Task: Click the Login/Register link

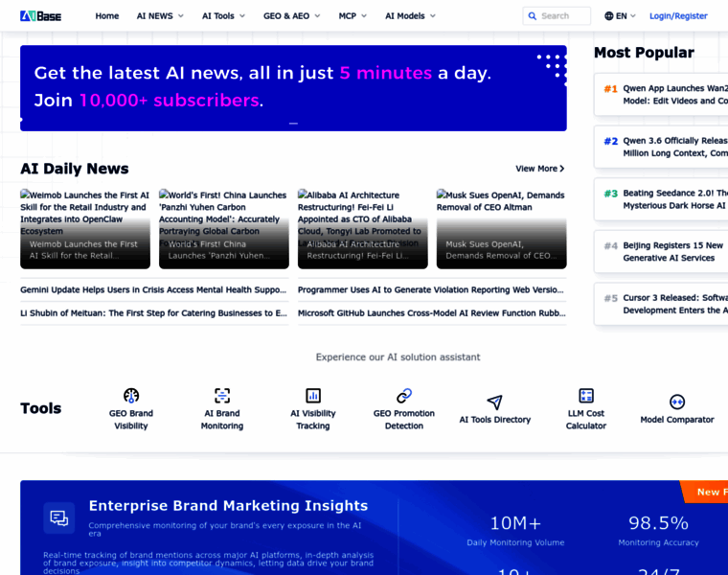Action: click(678, 16)
